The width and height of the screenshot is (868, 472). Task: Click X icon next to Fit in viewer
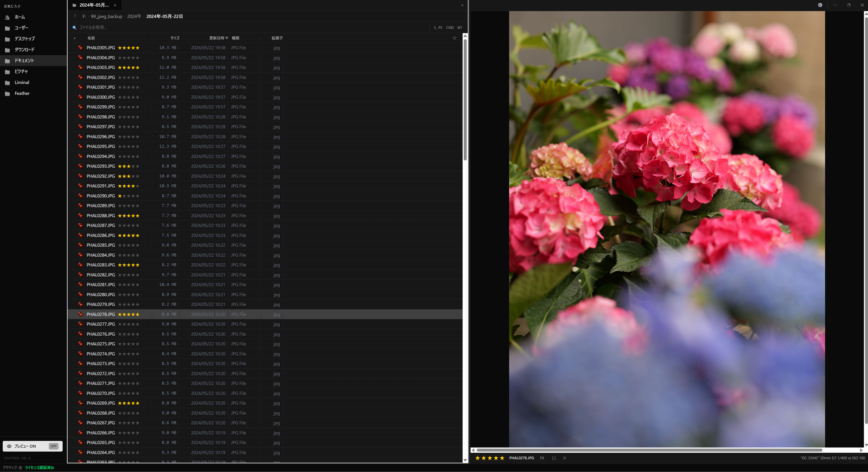pos(564,458)
